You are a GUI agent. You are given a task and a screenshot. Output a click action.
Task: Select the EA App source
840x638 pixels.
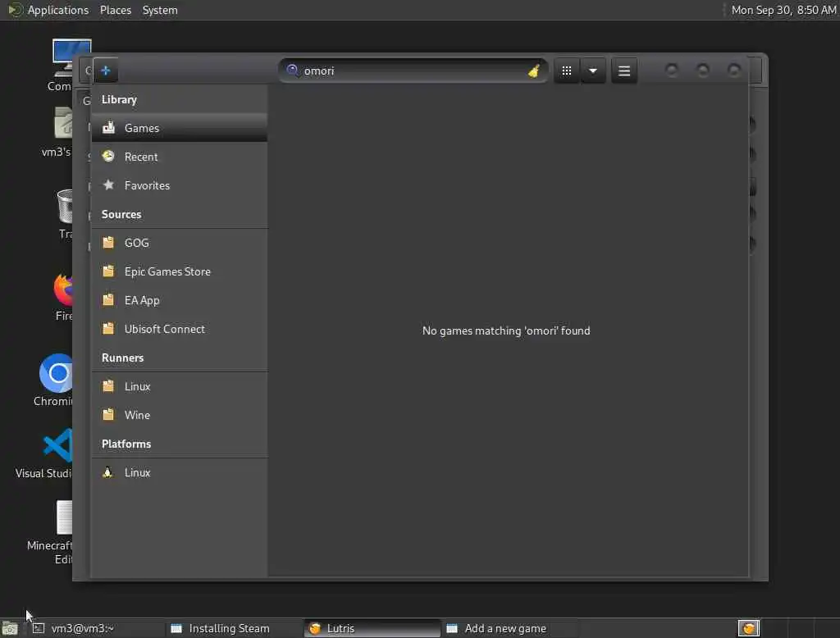click(x=180, y=300)
